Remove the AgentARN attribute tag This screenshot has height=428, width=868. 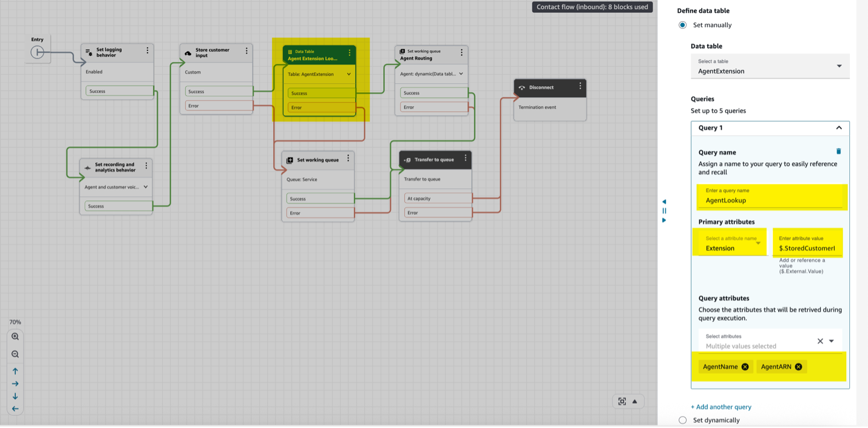coord(799,366)
